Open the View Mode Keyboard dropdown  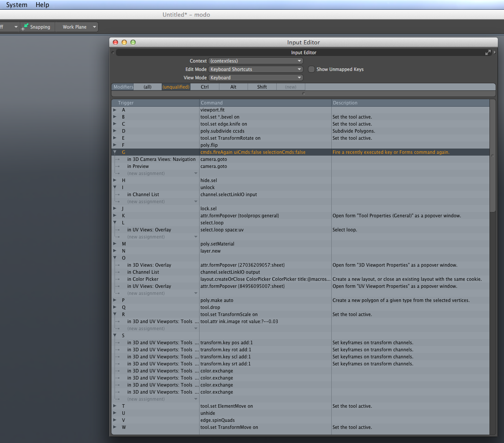point(256,78)
